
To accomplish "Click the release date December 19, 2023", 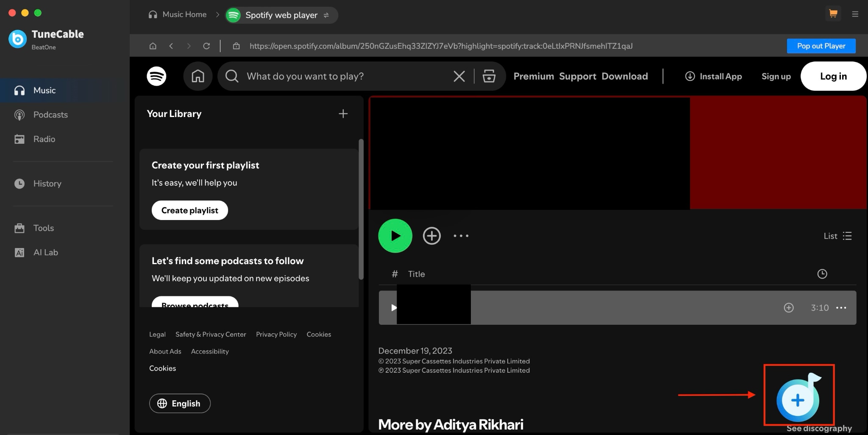I will click(x=415, y=351).
